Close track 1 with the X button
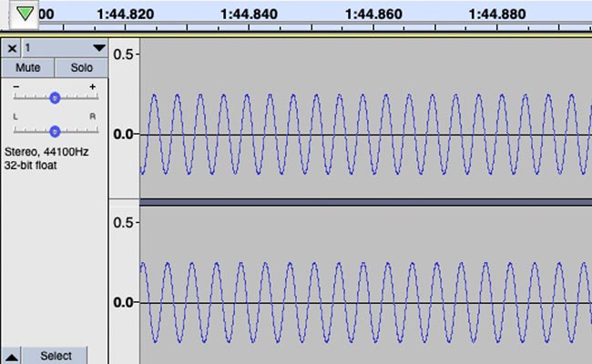The image size is (592, 364). [12, 48]
